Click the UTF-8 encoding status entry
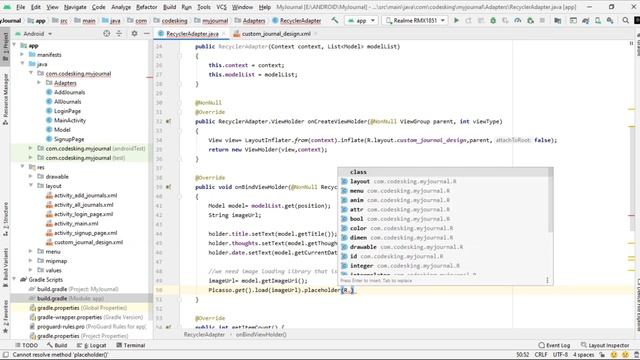Image resolution: width=640 pixels, height=360 pixels. (x=560, y=355)
